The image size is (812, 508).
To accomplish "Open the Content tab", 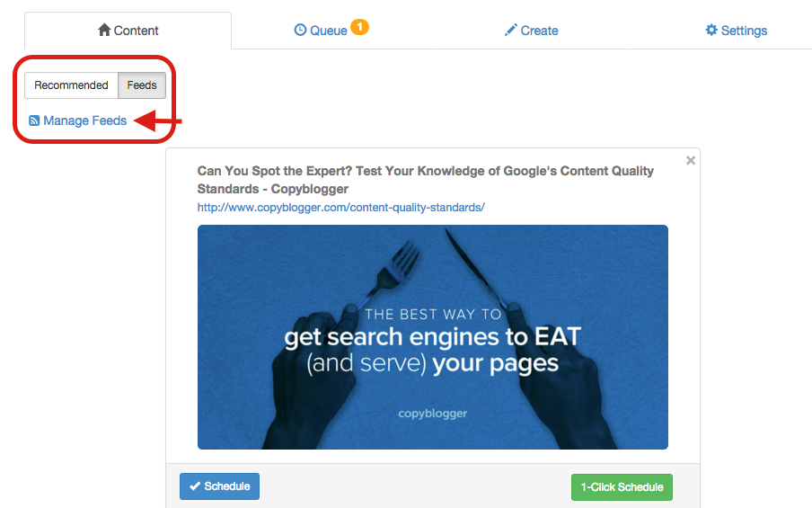I will pyautogui.click(x=128, y=31).
